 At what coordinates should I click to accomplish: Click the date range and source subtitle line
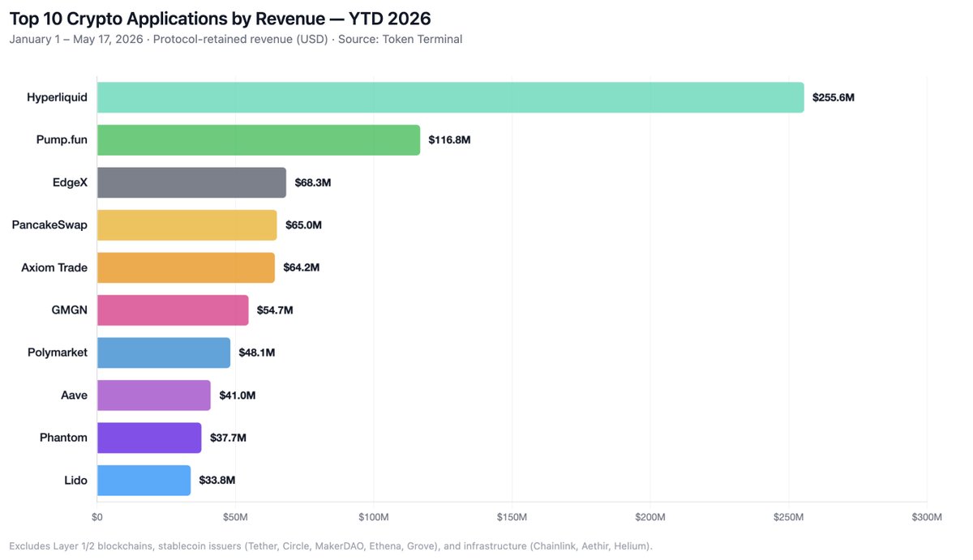tap(236, 39)
